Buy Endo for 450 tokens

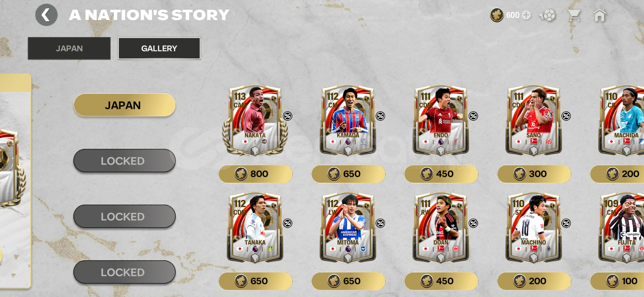click(441, 174)
